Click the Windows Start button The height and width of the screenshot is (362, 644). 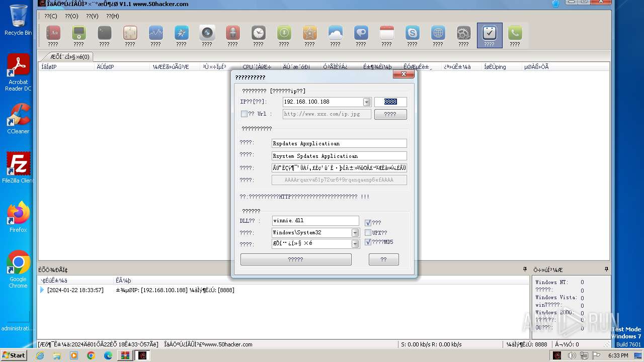coord(14,355)
